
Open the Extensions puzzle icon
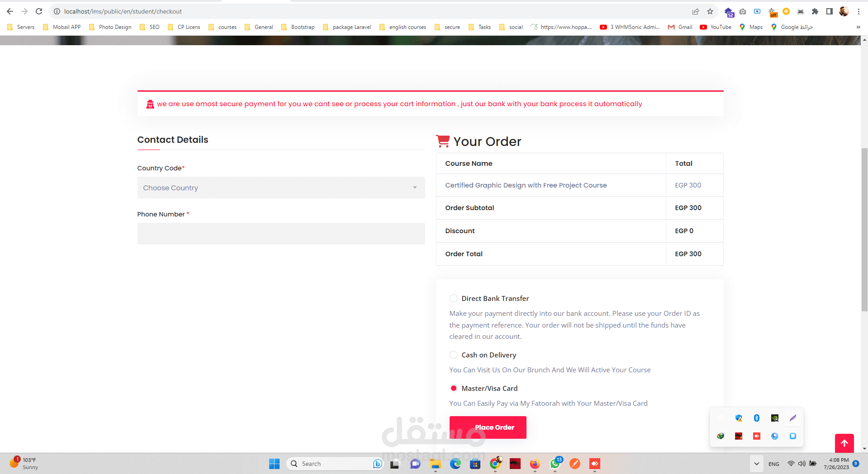click(815, 11)
